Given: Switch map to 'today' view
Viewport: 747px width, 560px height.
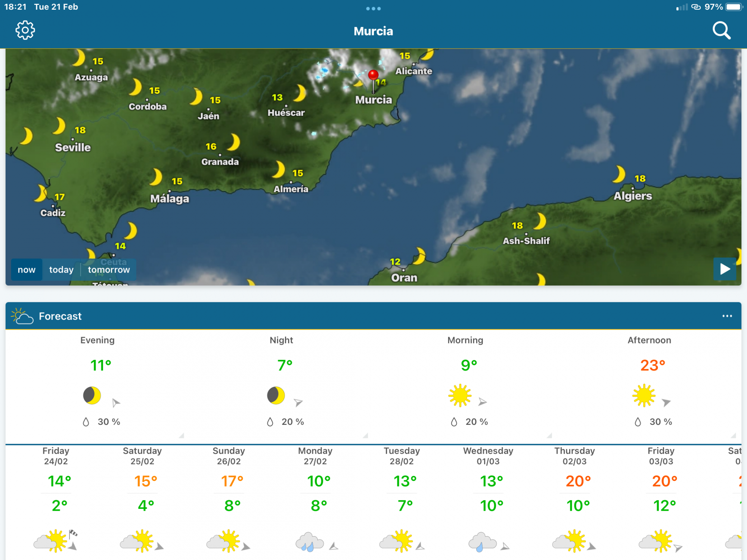Looking at the screenshot, I should (x=61, y=270).
